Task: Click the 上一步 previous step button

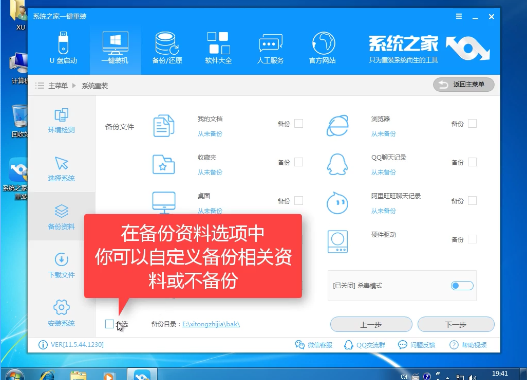Action: point(371,325)
